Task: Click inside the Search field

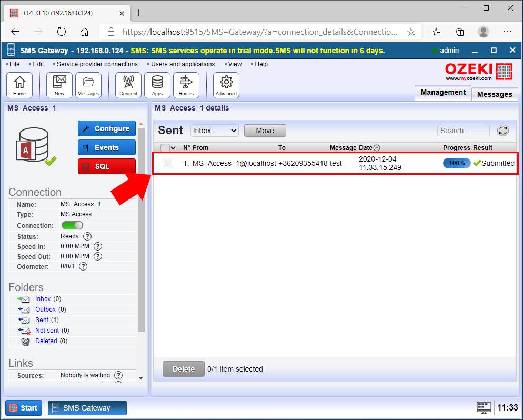Action: [x=462, y=130]
